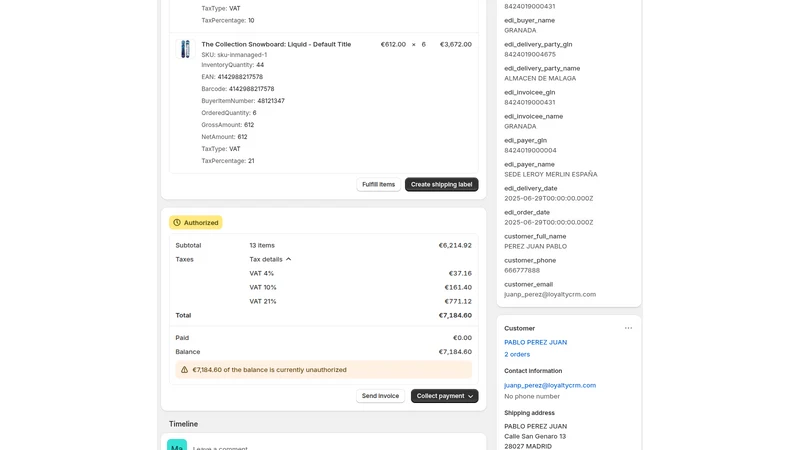Screen dimensions: 800x450
Task: Select the shipping address line Calle San Genaro 13
Action: click(535, 436)
